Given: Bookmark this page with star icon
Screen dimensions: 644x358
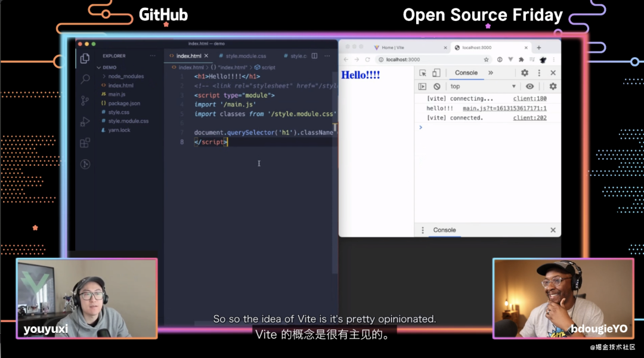Looking at the screenshot, I should pos(487,60).
